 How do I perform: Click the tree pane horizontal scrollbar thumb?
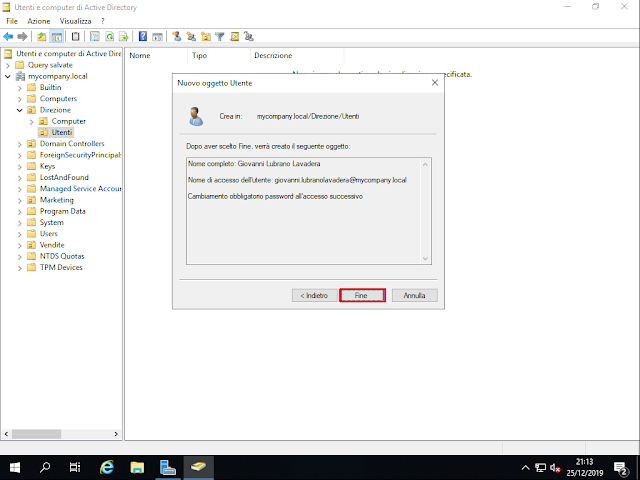(36, 434)
